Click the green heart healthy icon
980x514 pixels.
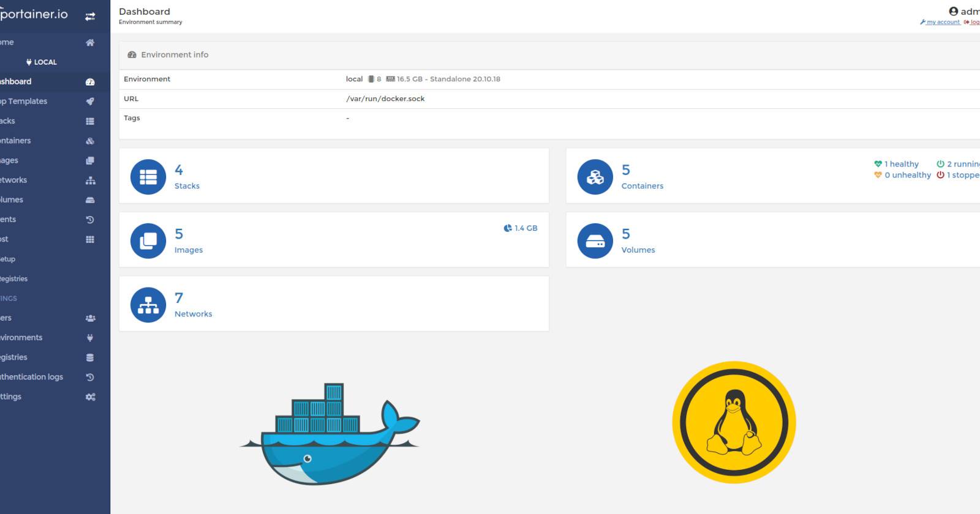(878, 164)
